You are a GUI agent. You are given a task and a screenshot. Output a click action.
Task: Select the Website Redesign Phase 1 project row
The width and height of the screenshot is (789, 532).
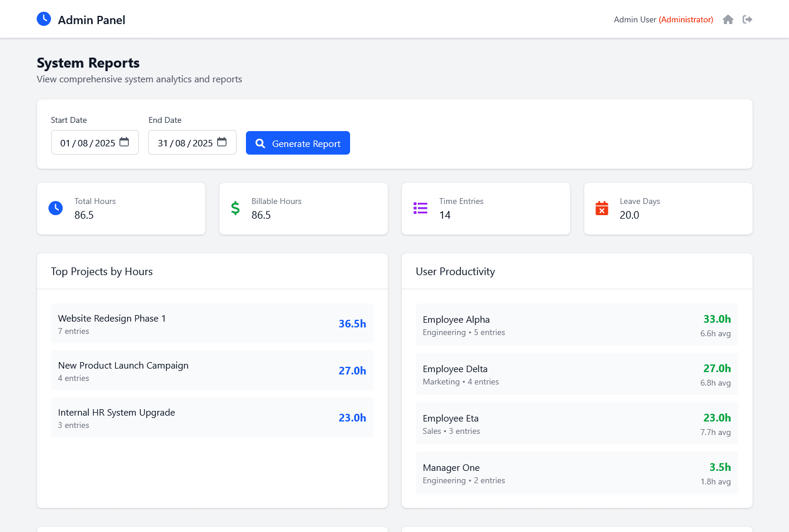point(212,323)
